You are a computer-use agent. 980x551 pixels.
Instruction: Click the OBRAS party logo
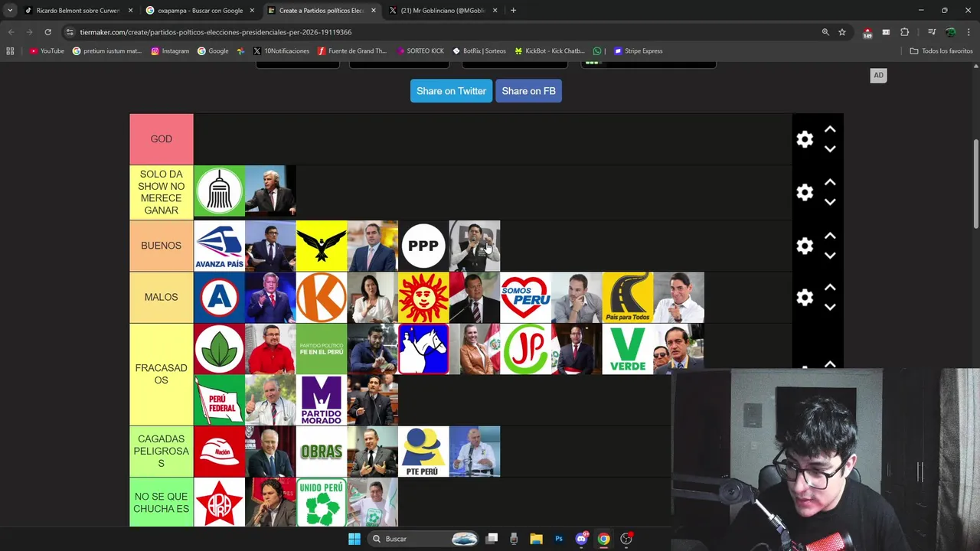point(322,452)
